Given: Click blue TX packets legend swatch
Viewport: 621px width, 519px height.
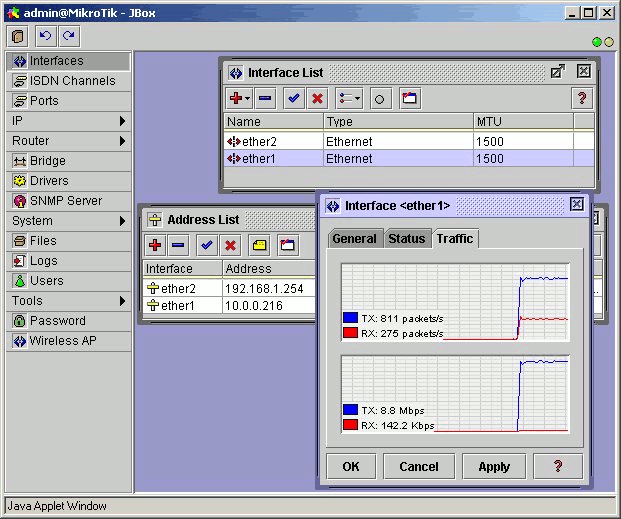Looking at the screenshot, I should click(x=351, y=318).
